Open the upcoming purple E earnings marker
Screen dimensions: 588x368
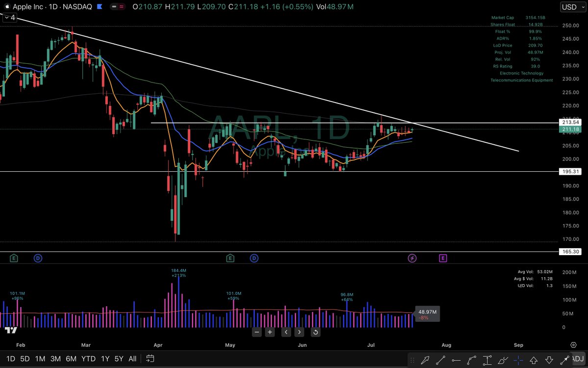pos(443,258)
